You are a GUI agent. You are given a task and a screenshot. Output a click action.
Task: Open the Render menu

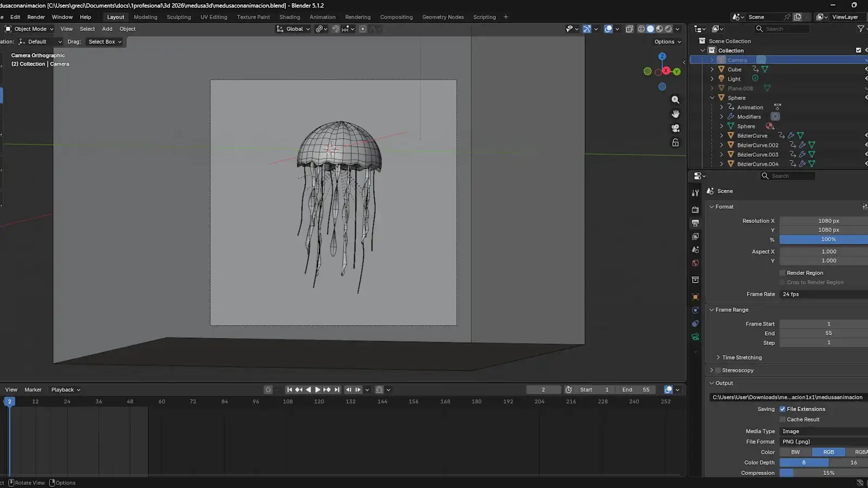36,17
